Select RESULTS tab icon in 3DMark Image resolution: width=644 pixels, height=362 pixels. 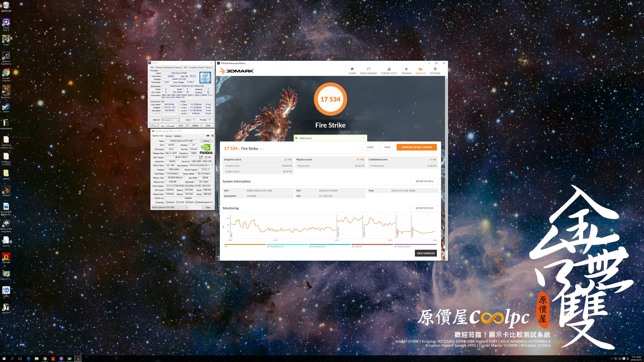pyautogui.click(x=420, y=69)
